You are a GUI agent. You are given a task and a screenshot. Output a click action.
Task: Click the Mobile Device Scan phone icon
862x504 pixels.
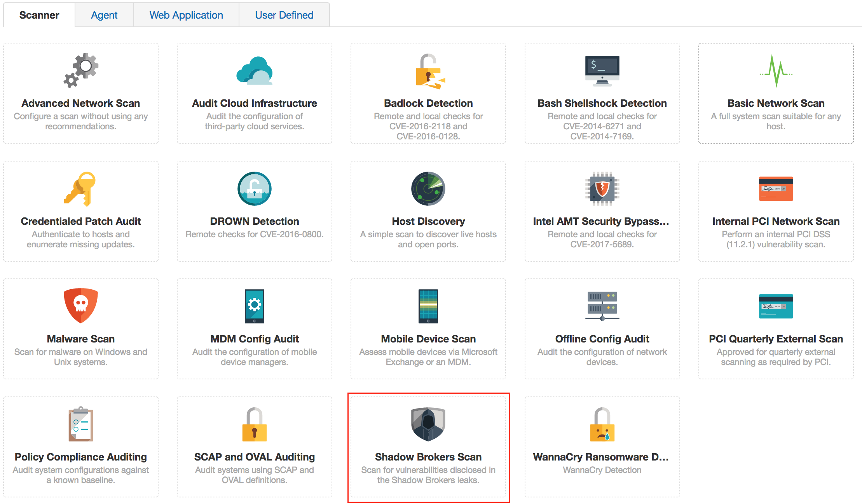428,306
